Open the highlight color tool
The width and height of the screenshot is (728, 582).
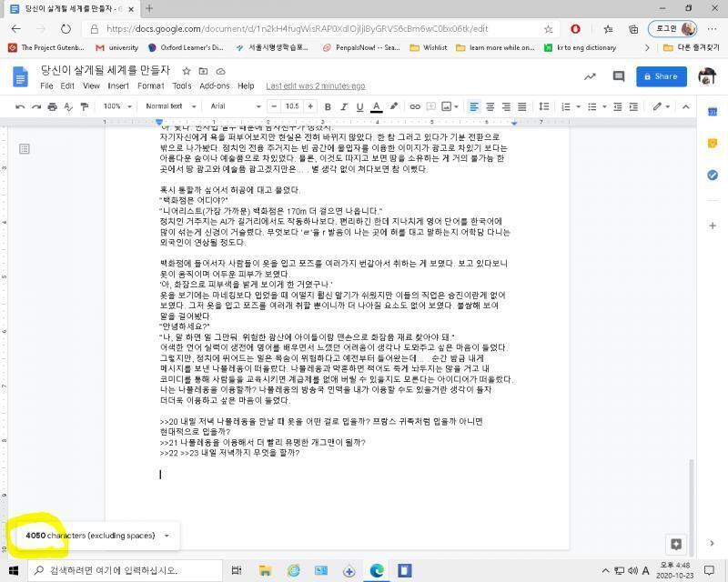(394, 106)
